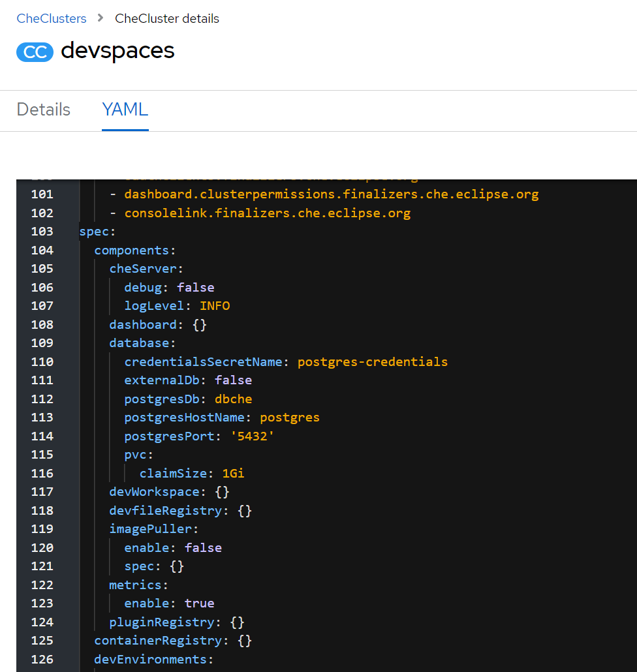Click the devspaces page heading
Image resolution: width=637 pixels, height=672 pixels.
tap(117, 51)
